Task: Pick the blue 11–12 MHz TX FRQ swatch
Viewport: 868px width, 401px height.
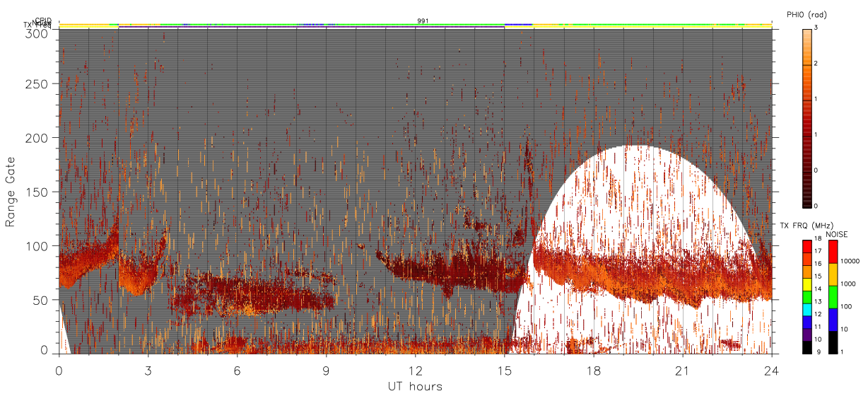Action: [x=807, y=322]
